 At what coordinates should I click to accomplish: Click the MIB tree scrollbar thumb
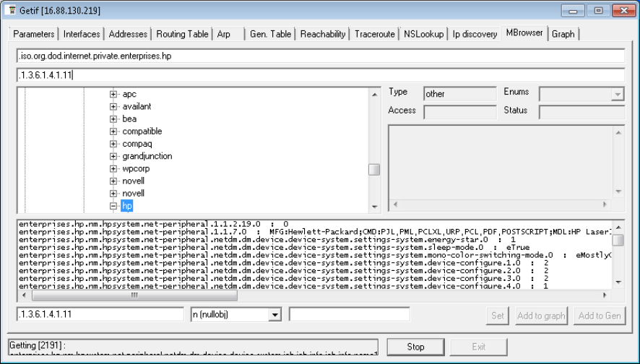(374, 169)
